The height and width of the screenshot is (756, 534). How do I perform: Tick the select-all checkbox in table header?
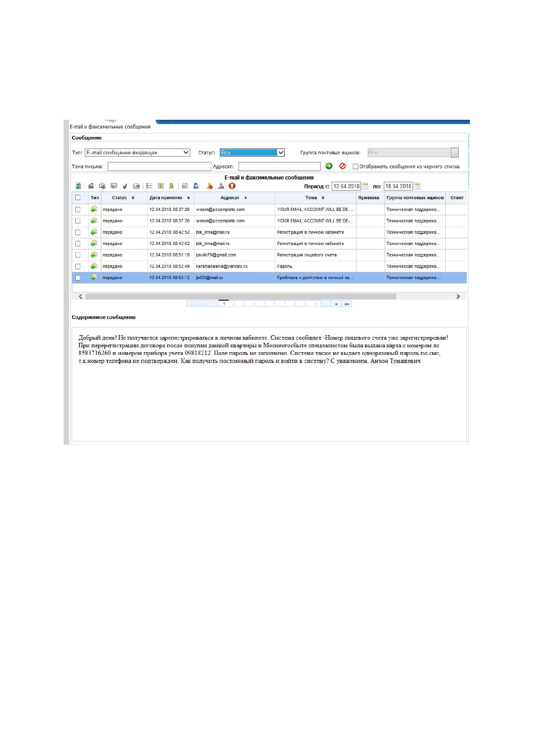point(78,197)
